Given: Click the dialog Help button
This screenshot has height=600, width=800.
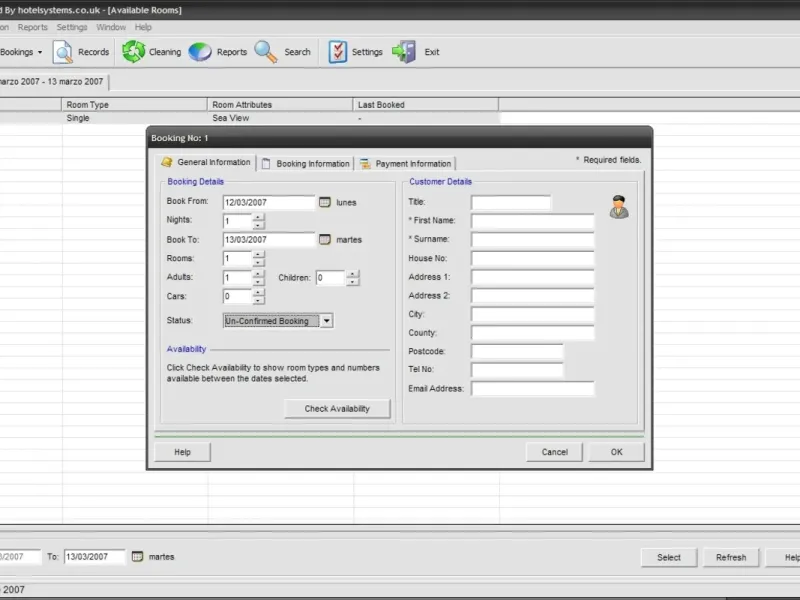Looking at the screenshot, I should (182, 452).
